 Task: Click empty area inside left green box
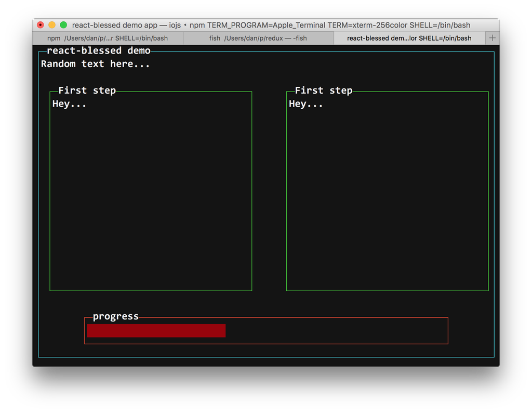coord(151,198)
